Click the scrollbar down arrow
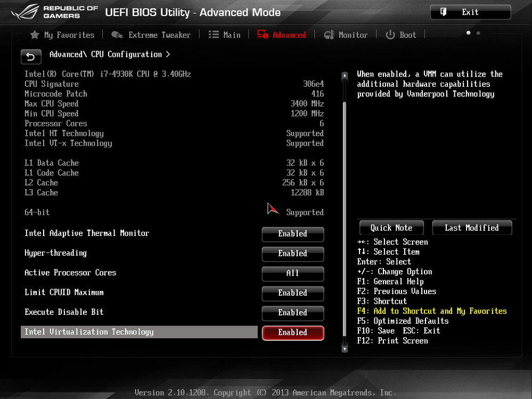Image resolution: width=532 pixels, height=399 pixels. [x=345, y=348]
